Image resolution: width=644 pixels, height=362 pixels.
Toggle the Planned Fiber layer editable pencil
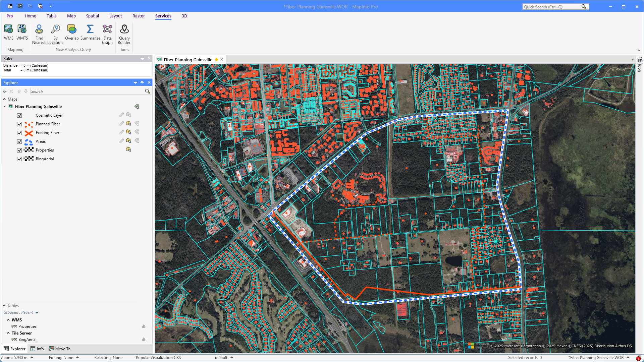(122, 123)
